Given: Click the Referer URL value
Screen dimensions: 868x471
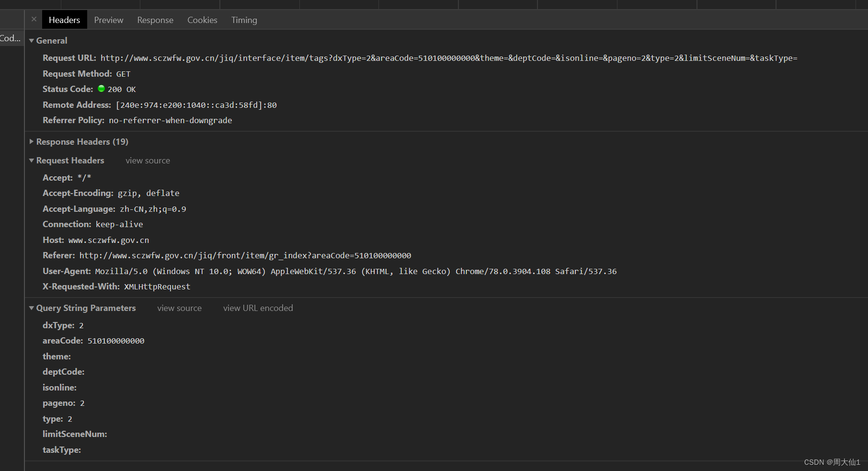Looking at the screenshot, I should pos(245,255).
